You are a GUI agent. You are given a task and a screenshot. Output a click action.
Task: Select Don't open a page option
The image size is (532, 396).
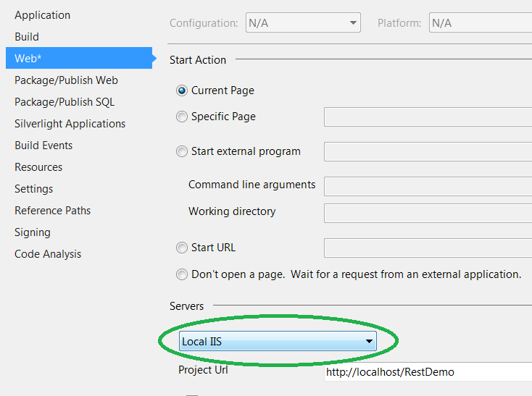point(182,275)
